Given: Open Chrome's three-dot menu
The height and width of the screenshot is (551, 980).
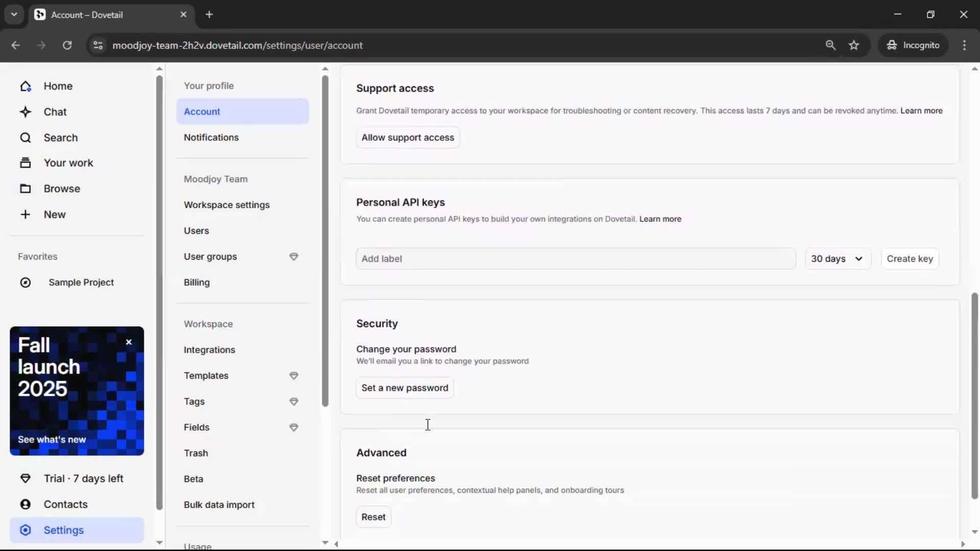Looking at the screenshot, I should pyautogui.click(x=964, y=45).
